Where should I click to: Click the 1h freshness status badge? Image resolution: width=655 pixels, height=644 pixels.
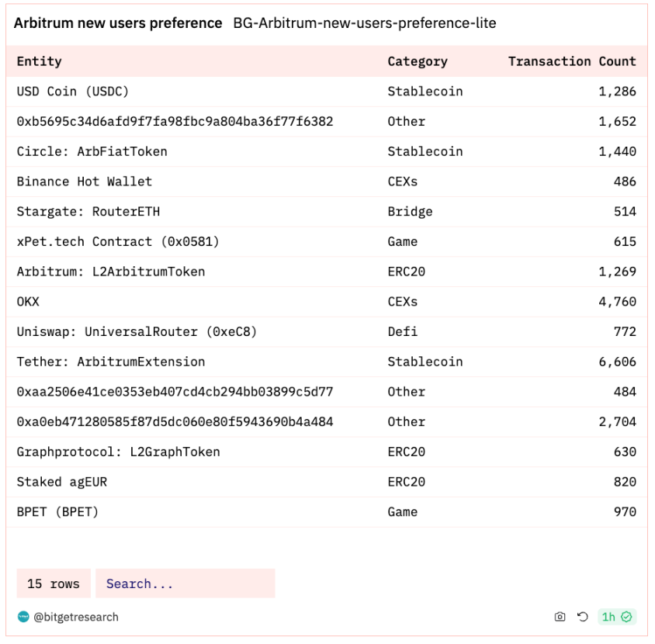[616, 616]
